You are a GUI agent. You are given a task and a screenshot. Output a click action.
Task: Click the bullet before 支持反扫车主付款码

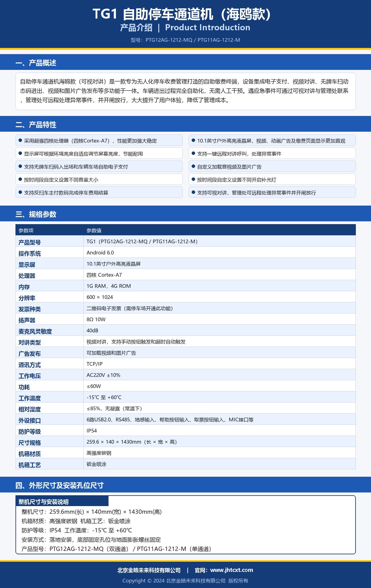click(x=20, y=192)
